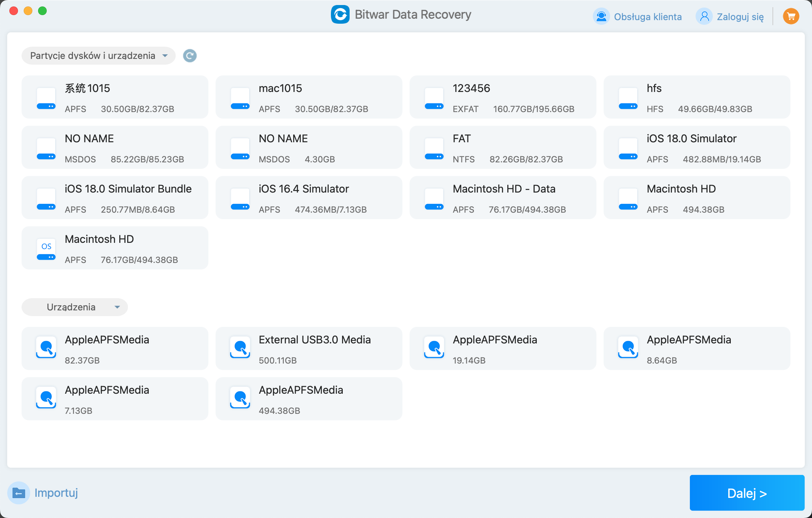Click the customer service headset icon
Image resolution: width=812 pixels, height=518 pixels.
601,17
